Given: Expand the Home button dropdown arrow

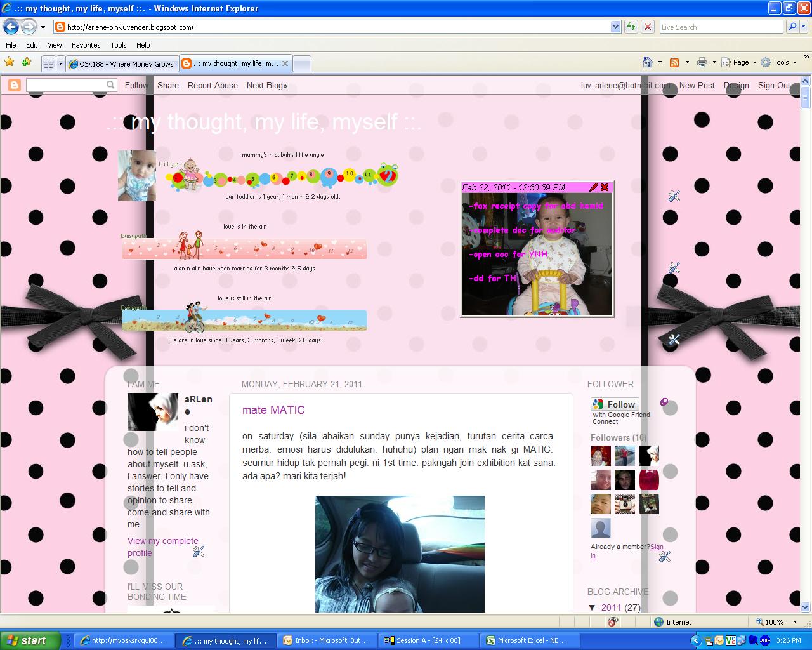Looking at the screenshot, I should (660, 62).
